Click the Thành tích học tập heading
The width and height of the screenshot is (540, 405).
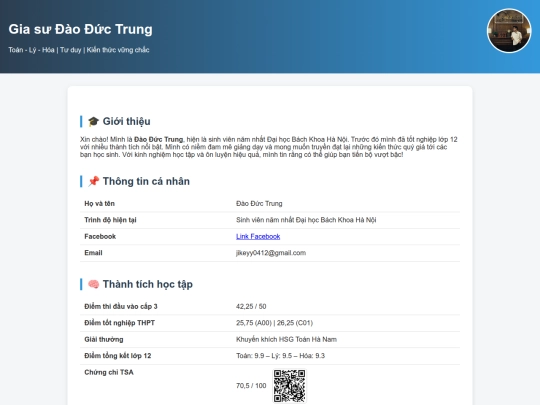point(148,284)
